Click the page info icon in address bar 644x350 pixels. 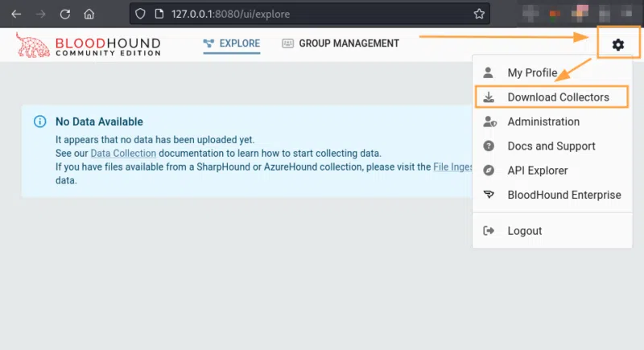(x=159, y=14)
